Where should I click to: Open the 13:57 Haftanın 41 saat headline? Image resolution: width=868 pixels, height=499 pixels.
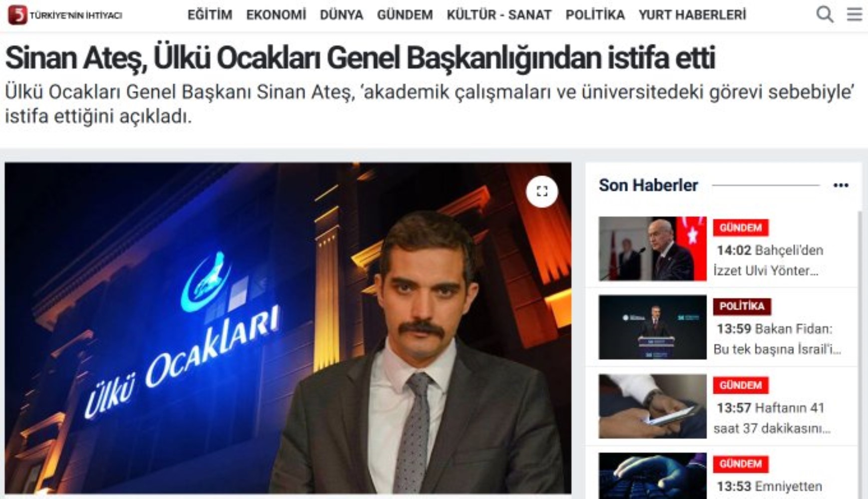point(773,418)
